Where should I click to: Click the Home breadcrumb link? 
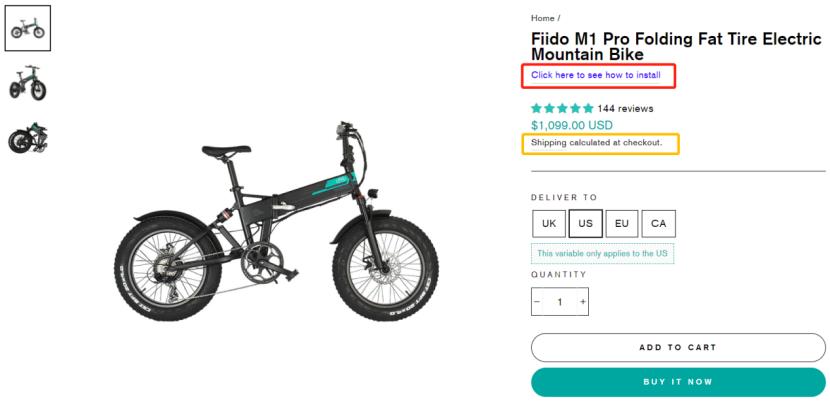[x=542, y=18]
